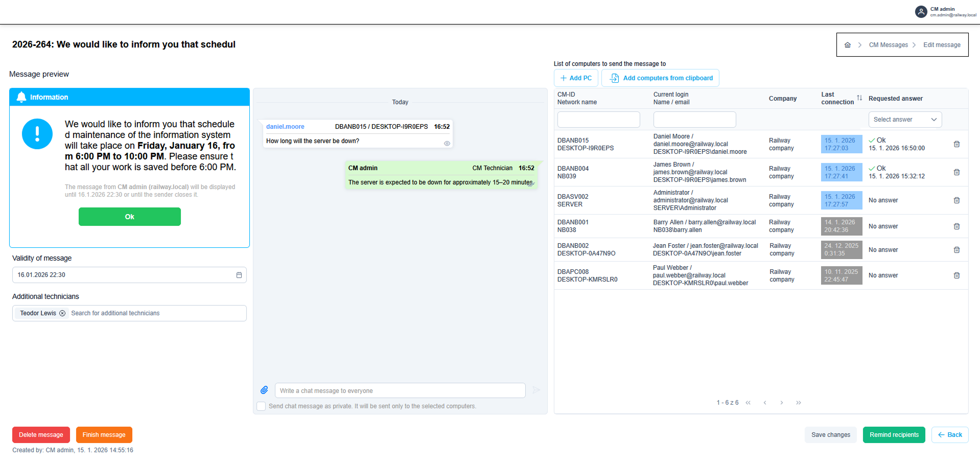This screenshot has width=980, height=465.
Task: View seen status eye icon on daniel.moore message
Action: pyautogui.click(x=447, y=144)
